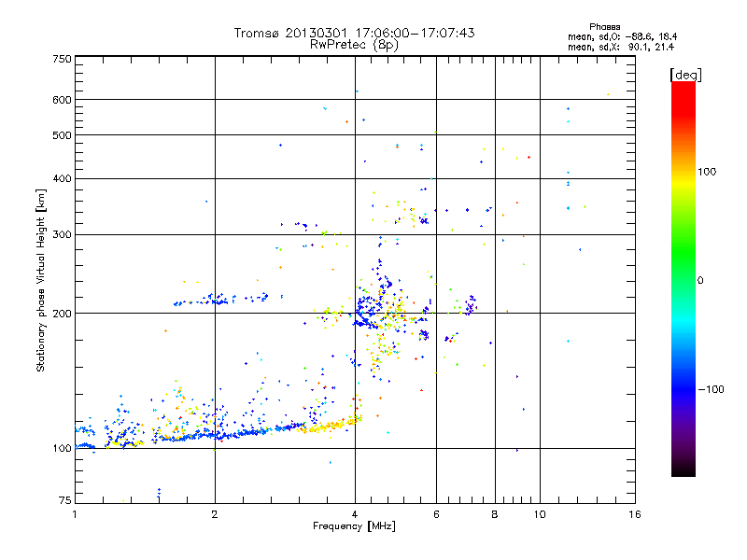Click the 'mean, sd,O: -88.6, 18.4' statistic
The width and height of the screenshot is (747, 560).
pos(622,36)
